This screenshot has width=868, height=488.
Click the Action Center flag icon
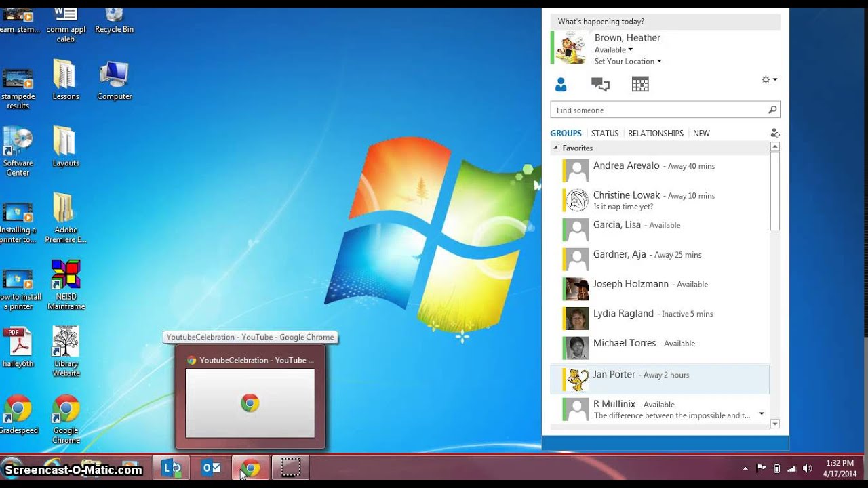pyautogui.click(x=761, y=468)
